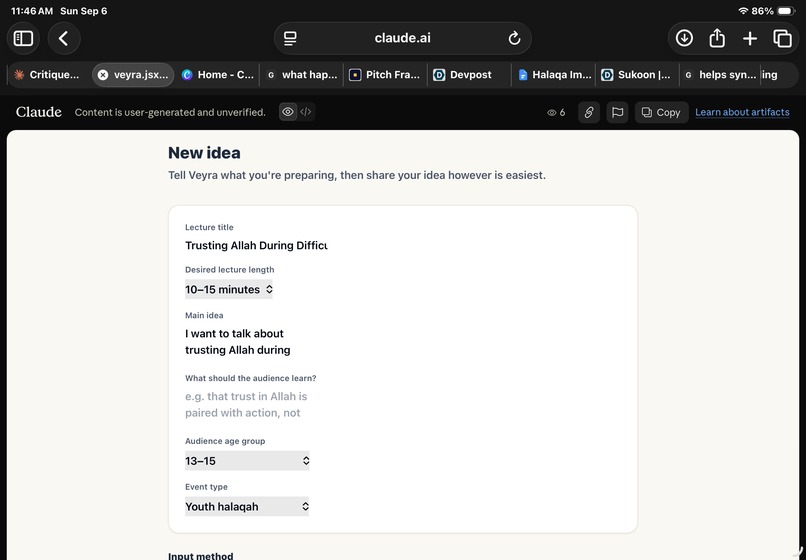806x560 pixels.
Task: Switch to the Critique tab
Action: pos(47,75)
